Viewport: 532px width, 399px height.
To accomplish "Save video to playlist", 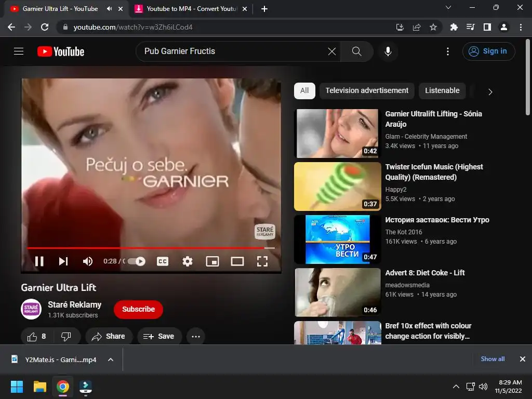I will (x=159, y=336).
